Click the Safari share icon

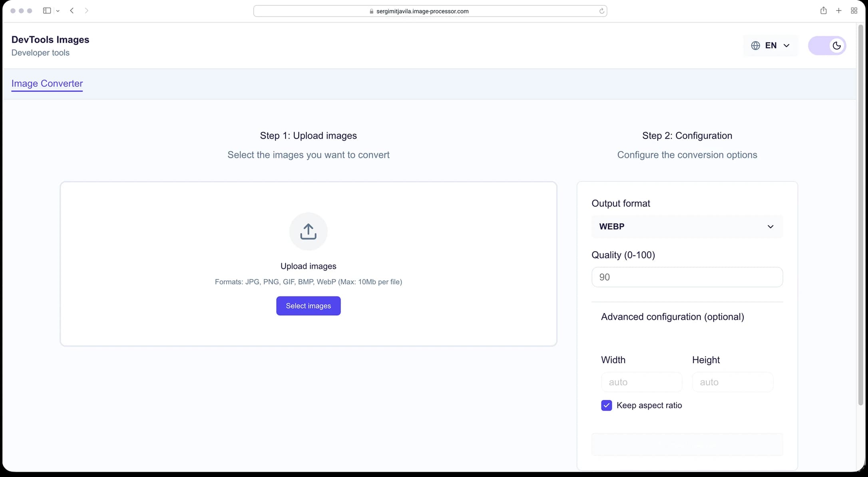point(824,11)
